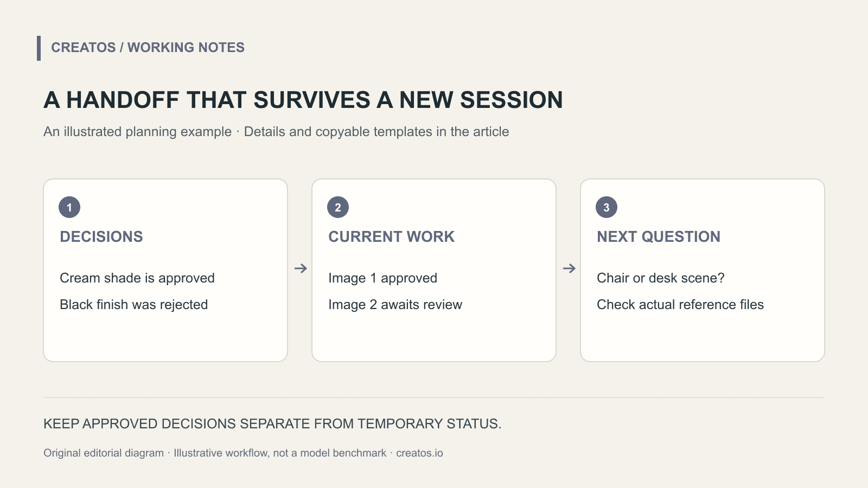
Task: Click the number 1 circle badge
Action: (x=69, y=207)
